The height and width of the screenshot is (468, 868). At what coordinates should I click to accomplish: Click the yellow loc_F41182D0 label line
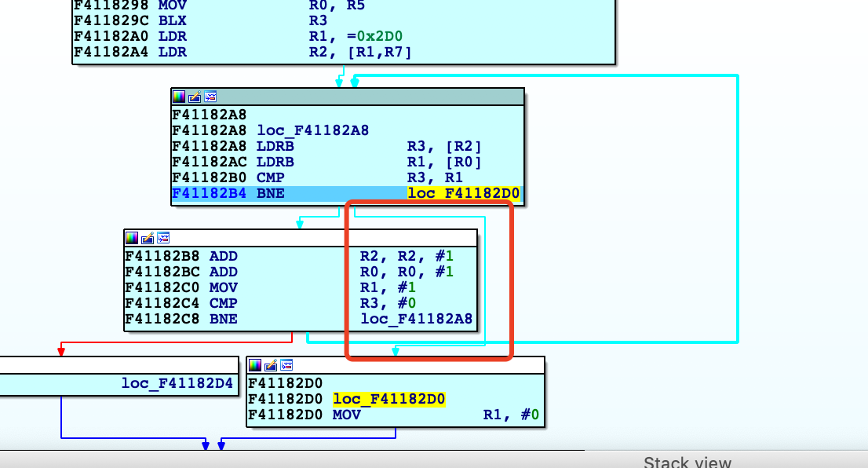point(388,399)
